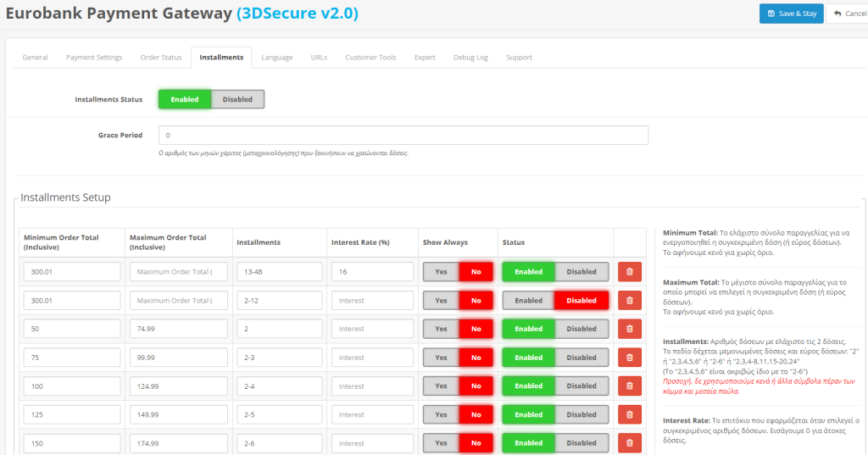Edit maximum total field containing 174.99
868x455 pixels.
(x=178, y=443)
